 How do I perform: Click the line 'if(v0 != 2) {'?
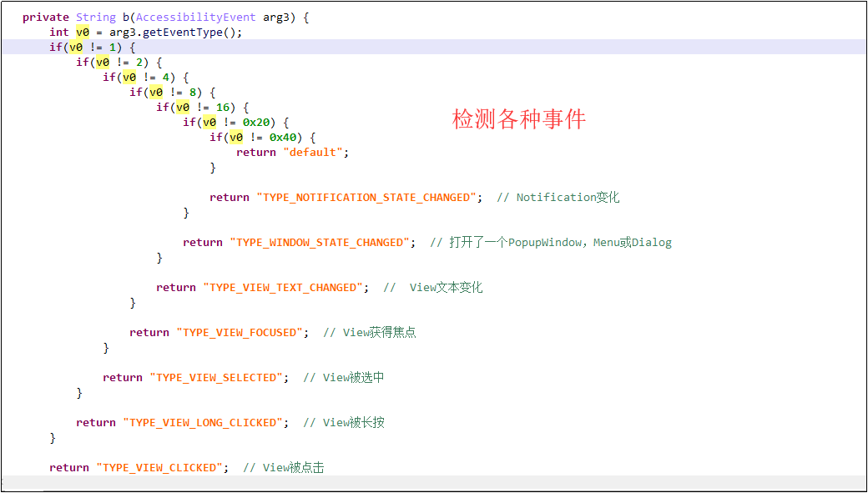click(x=119, y=62)
